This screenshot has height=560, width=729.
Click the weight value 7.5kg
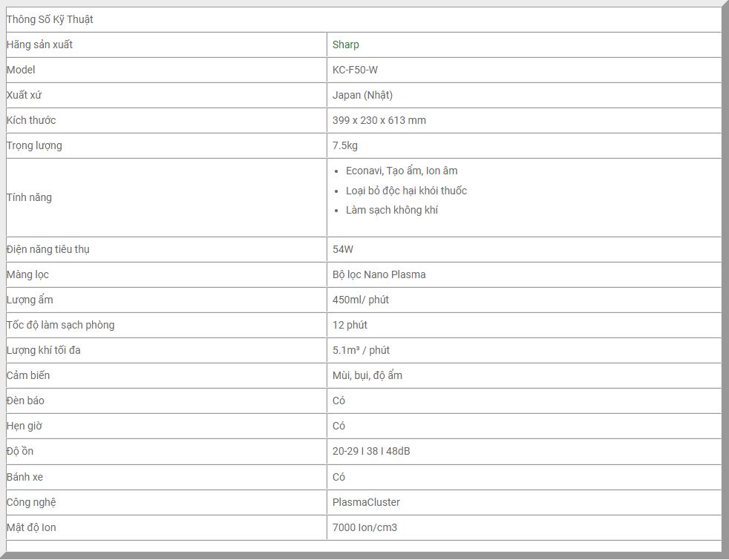[344, 145]
